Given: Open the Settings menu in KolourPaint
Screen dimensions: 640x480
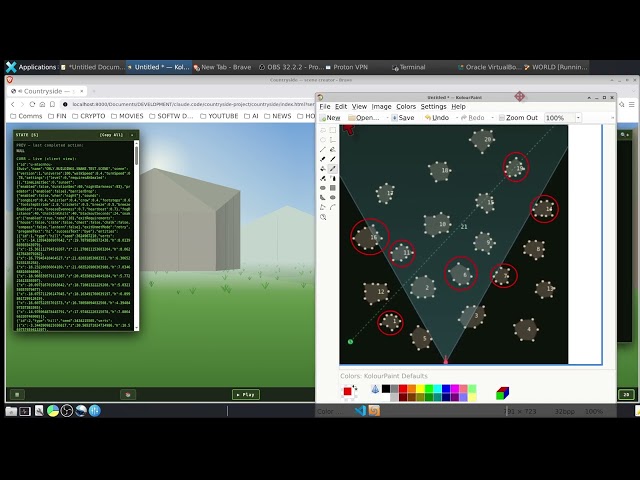Looking at the screenshot, I should coord(433,107).
